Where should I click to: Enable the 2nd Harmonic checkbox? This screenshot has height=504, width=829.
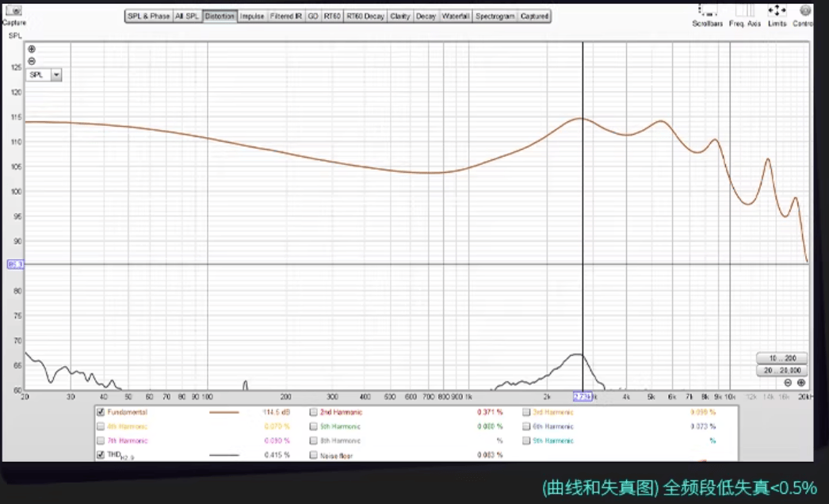click(x=314, y=412)
